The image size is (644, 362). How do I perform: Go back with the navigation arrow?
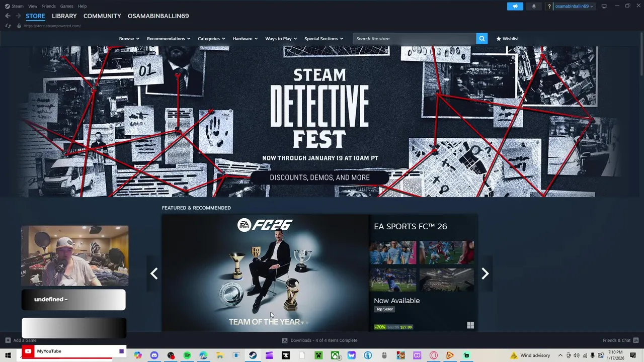[8, 16]
